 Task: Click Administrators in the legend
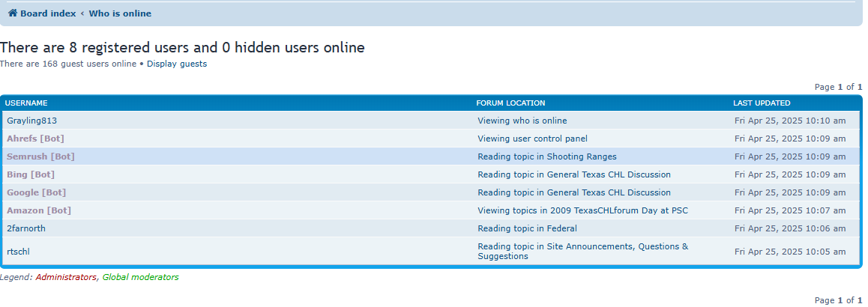tap(66, 277)
